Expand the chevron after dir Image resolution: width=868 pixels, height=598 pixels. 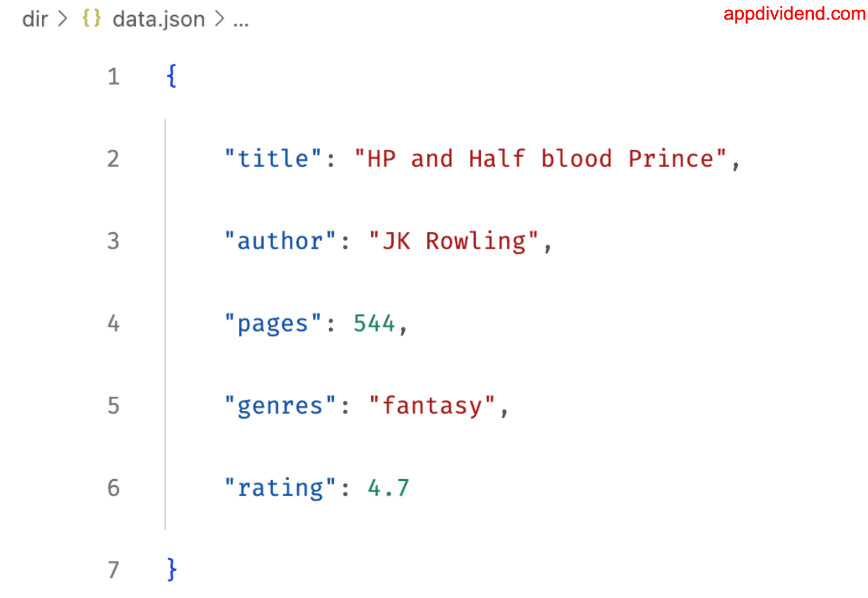pyautogui.click(x=63, y=19)
